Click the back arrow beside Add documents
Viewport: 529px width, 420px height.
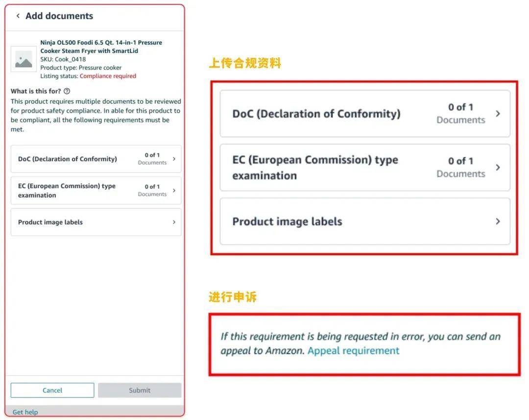tap(18, 16)
